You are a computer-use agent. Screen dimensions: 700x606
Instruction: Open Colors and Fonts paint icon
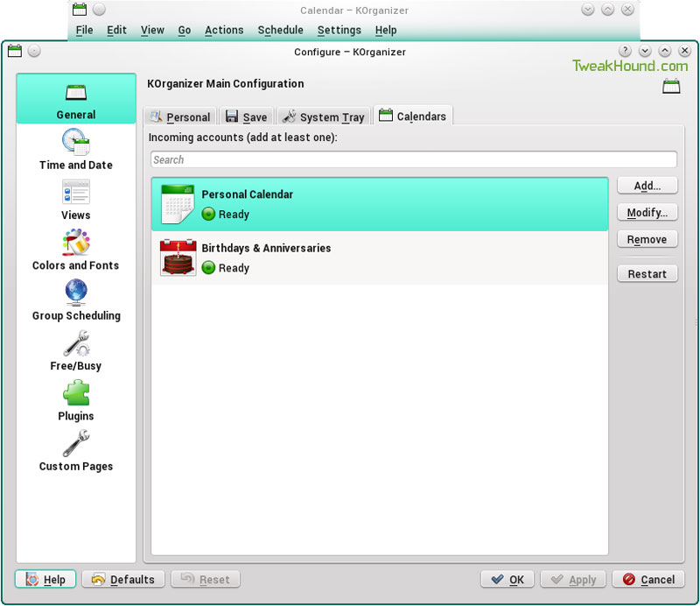[x=76, y=243]
